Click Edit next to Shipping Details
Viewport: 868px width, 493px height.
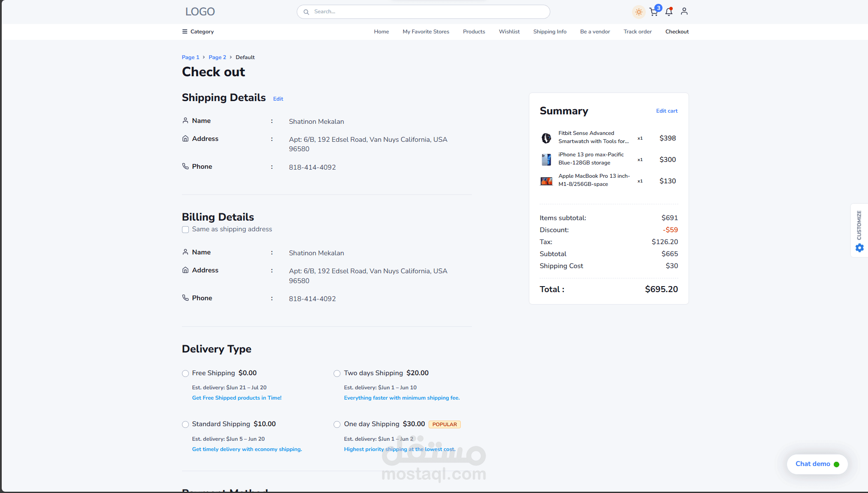pyautogui.click(x=278, y=99)
